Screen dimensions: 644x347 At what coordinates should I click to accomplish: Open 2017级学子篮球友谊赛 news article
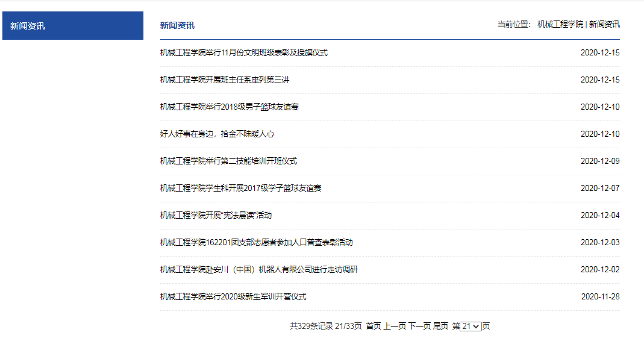coord(240,189)
